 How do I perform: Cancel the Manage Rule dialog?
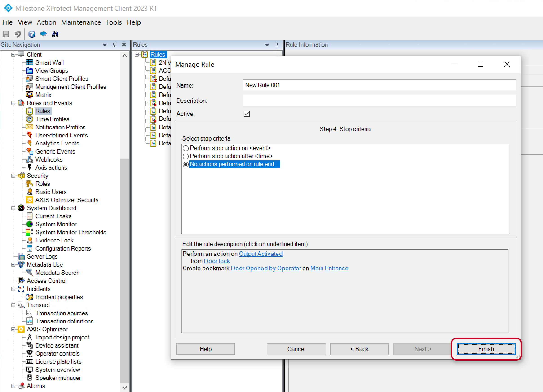296,349
